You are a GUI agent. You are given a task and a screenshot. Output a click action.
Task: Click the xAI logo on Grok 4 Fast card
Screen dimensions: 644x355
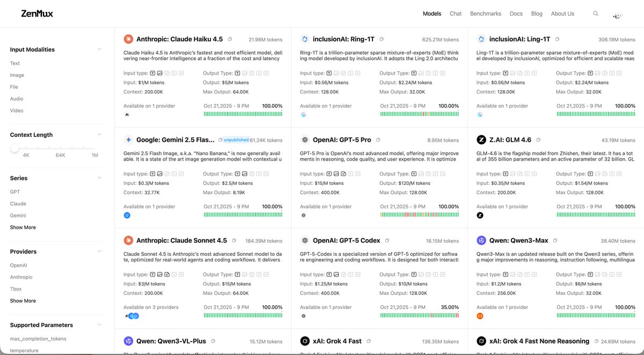click(x=305, y=341)
